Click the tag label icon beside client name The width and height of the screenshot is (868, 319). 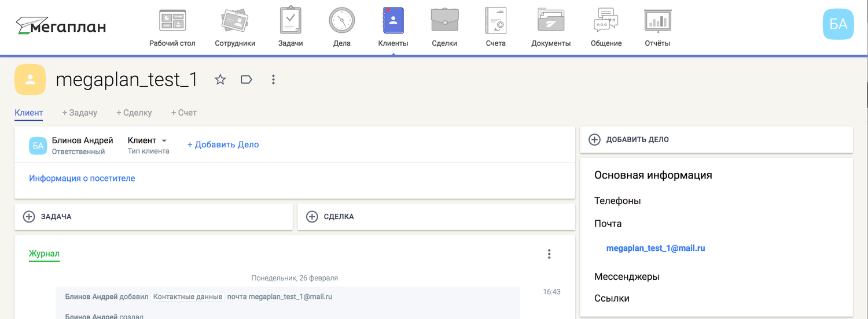[247, 80]
